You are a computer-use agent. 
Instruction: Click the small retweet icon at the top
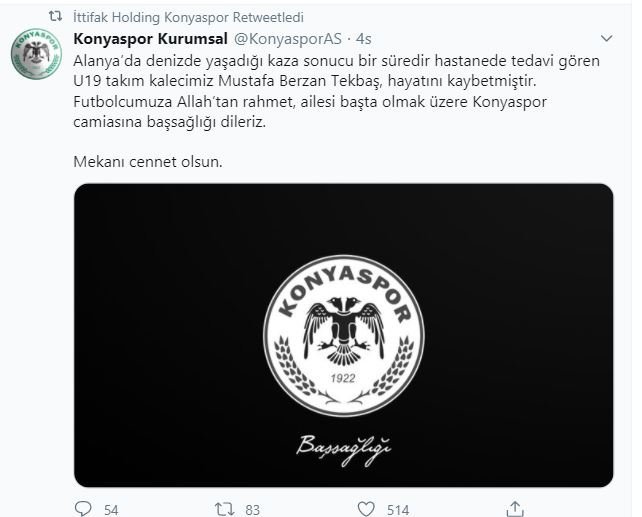coord(55,16)
